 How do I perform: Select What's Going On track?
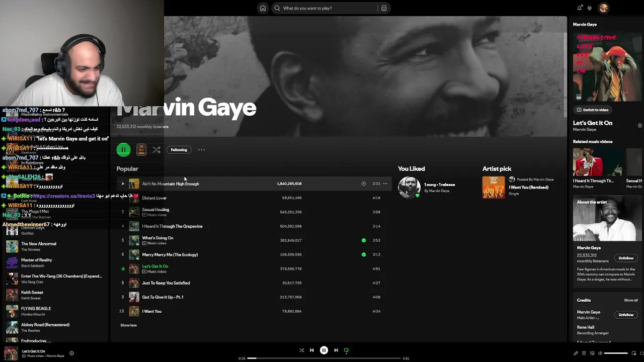pos(157,238)
